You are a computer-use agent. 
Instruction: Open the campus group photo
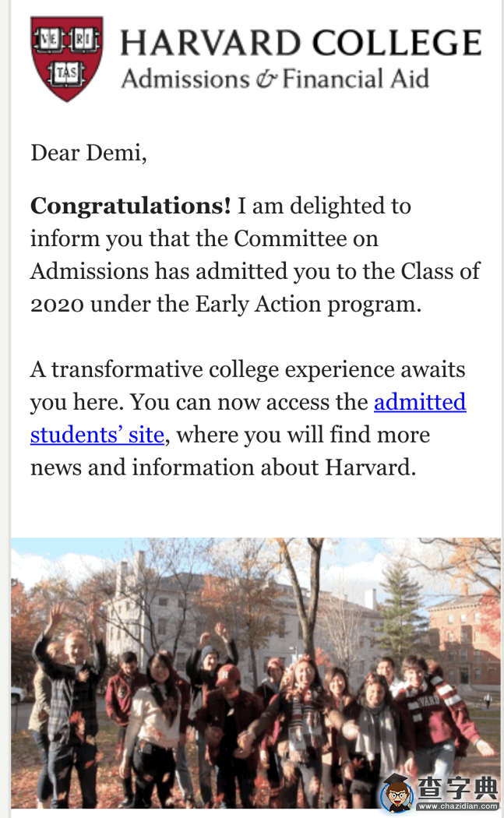click(x=256, y=673)
